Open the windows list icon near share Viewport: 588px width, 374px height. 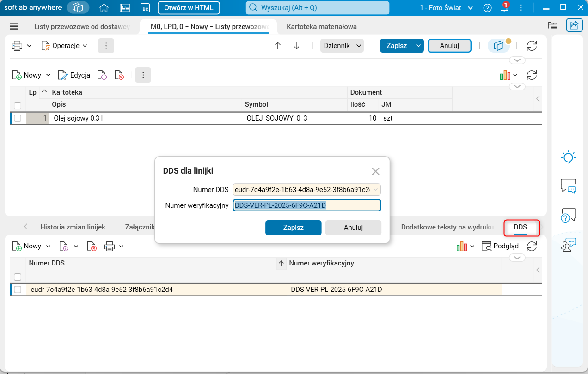pyautogui.click(x=552, y=26)
